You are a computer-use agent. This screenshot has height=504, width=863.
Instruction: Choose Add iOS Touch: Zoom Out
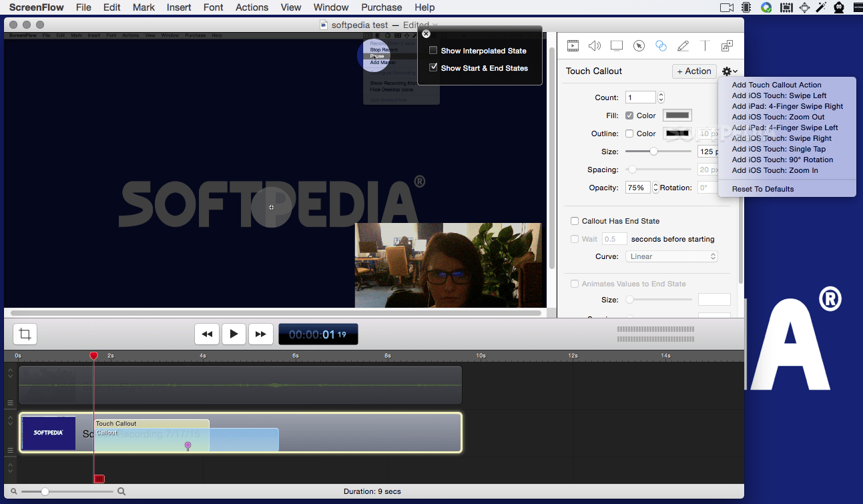[778, 117]
